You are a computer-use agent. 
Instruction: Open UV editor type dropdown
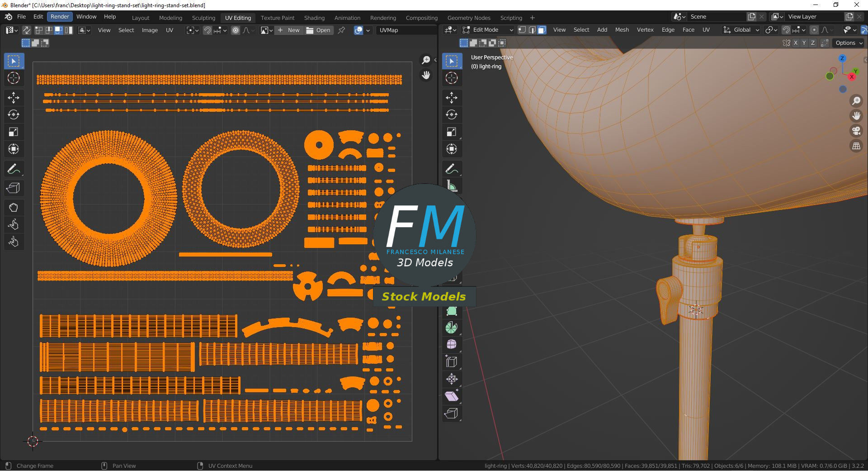[12, 30]
